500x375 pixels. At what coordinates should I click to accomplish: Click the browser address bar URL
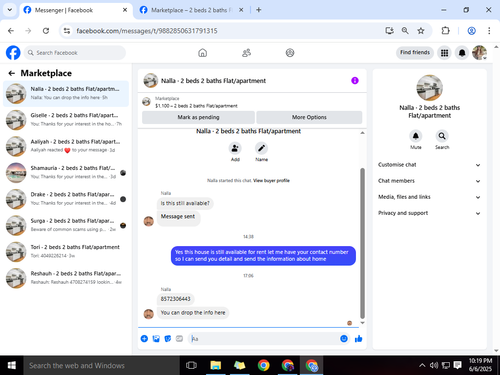click(147, 31)
